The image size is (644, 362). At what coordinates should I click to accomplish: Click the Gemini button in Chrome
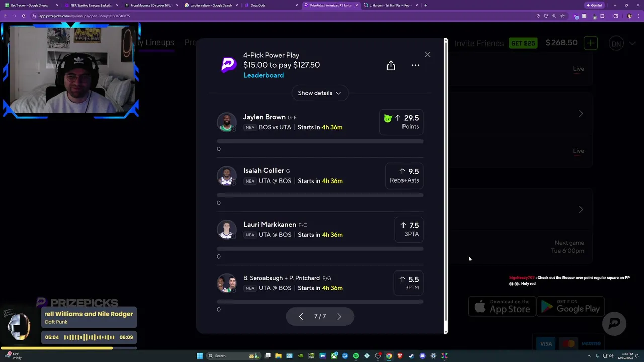click(x=594, y=5)
